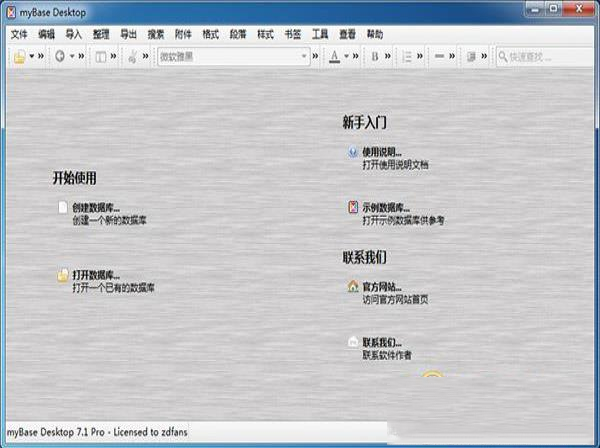Expand arrow next to open folder icon
600x448 pixels.
(x=31, y=56)
